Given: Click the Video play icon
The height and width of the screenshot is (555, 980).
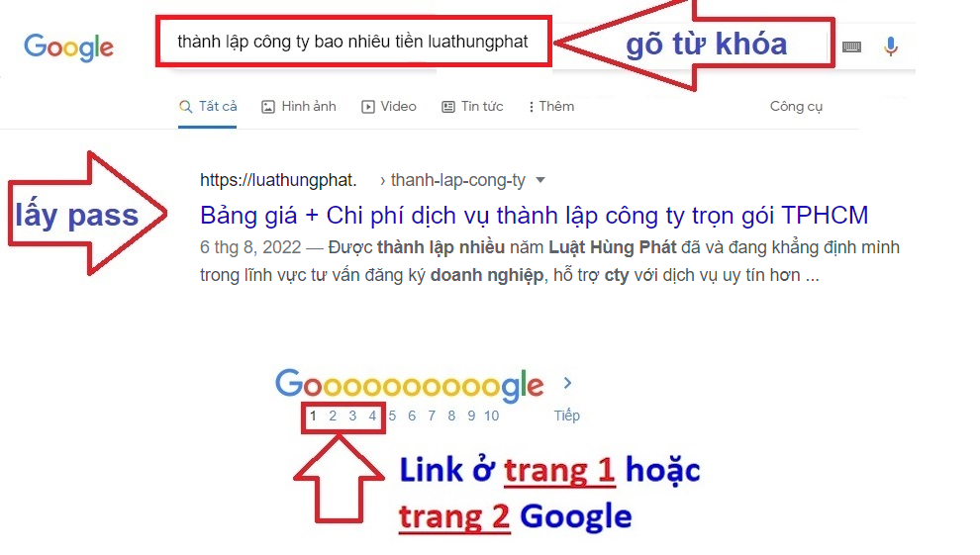Looking at the screenshot, I should point(368,107).
